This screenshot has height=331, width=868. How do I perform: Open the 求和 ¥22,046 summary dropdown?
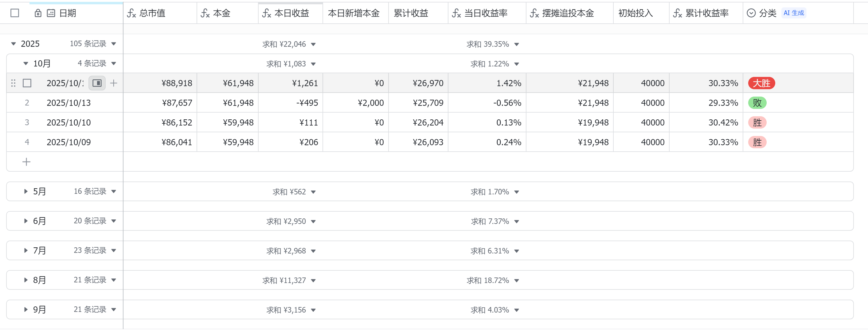click(313, 44)
